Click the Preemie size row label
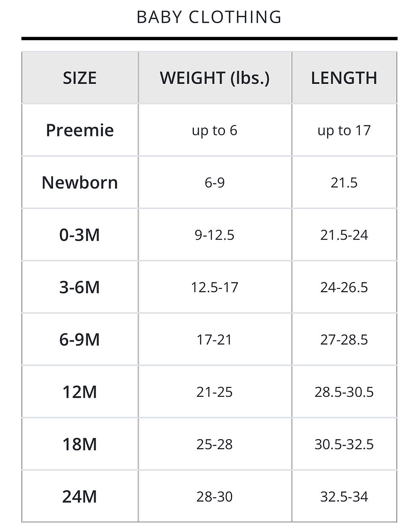The image size is (419, 532). 80,130
